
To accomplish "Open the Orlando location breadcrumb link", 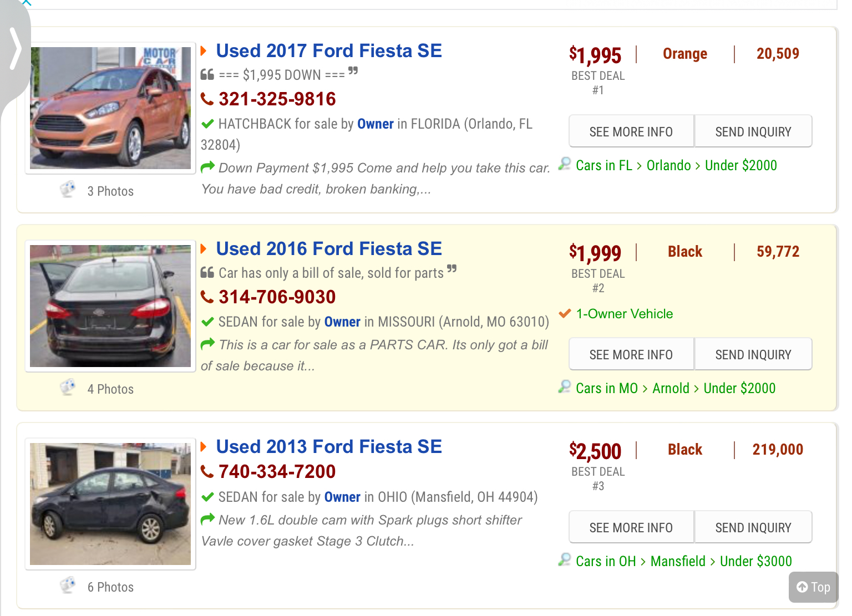I will click(668, 165).
